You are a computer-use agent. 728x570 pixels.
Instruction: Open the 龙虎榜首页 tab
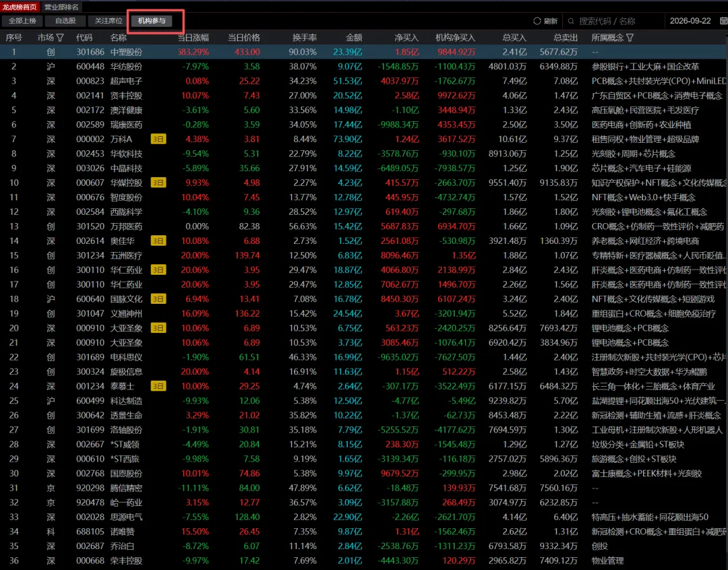20,7
